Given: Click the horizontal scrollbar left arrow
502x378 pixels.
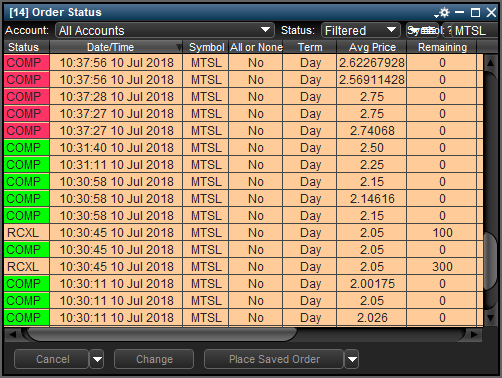Looking at the screenshot, I should 12,334.
